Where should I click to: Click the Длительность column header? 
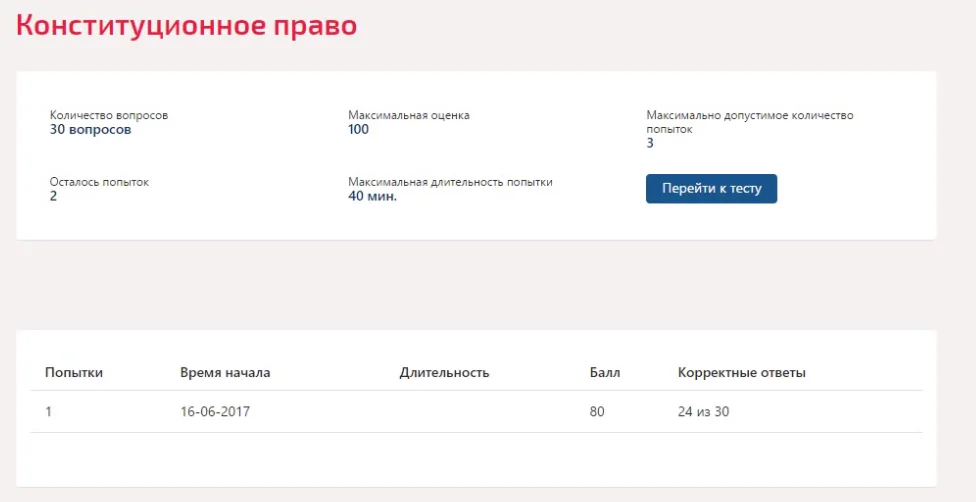444,372
